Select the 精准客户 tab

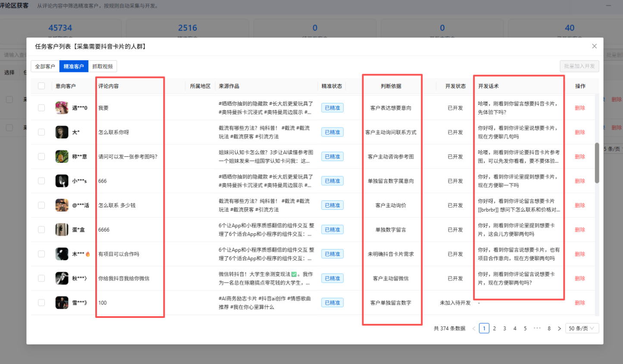[x=74, y=66]
